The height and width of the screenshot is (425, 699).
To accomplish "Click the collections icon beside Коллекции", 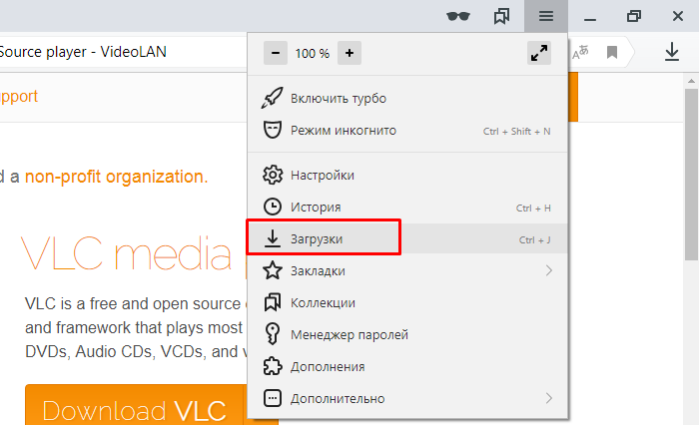I will coord(272,302).
